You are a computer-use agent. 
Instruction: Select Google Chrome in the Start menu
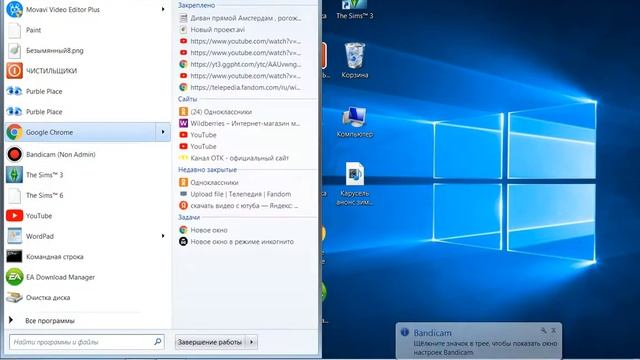pos(80,132)
